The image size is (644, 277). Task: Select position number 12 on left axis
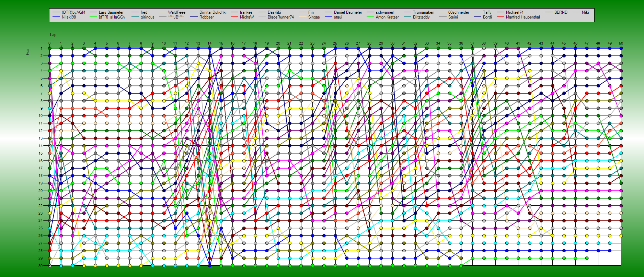tap(41, 131)
